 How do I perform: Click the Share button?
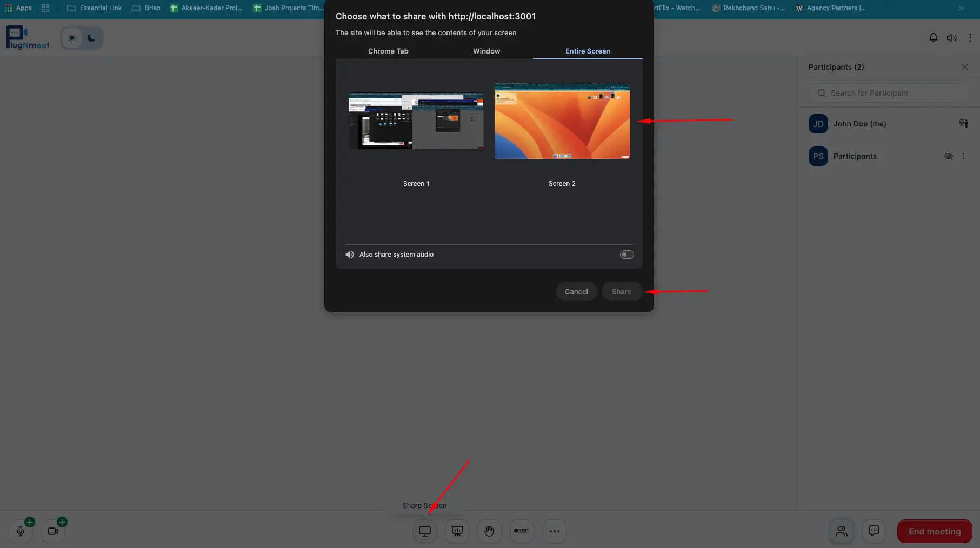[x=621, y=291]
